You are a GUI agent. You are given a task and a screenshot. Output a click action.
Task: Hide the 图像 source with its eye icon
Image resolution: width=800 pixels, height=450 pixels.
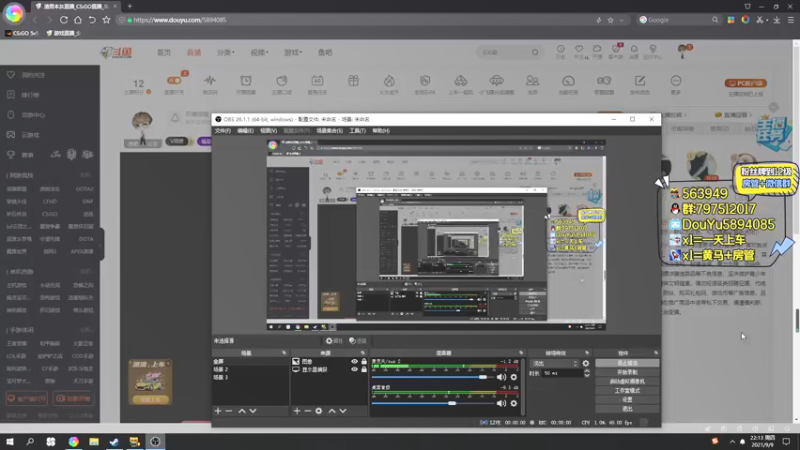(354, 361)
